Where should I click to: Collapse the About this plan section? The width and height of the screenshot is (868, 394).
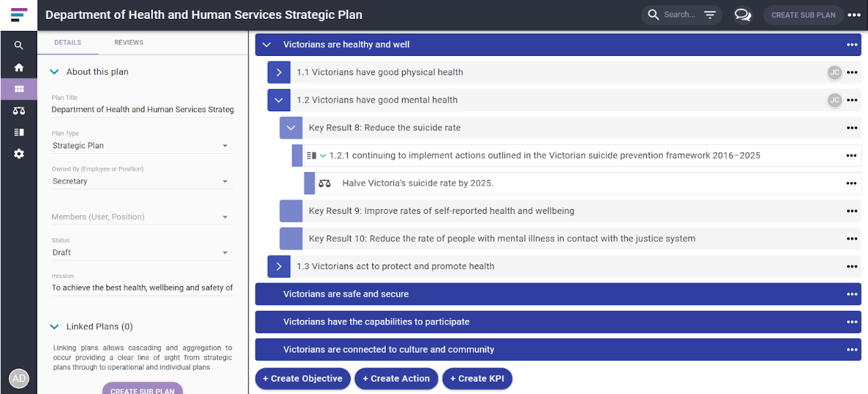[55, 72]
